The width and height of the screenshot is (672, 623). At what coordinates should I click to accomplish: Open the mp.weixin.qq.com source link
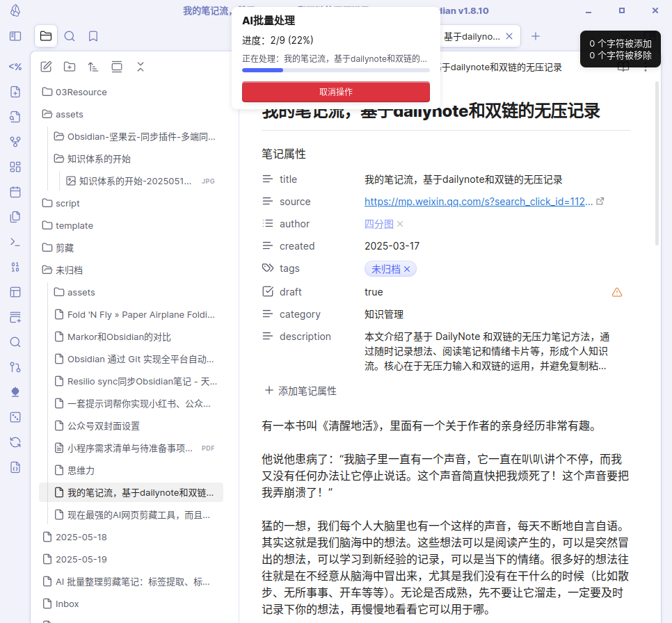tap(478, 202)
